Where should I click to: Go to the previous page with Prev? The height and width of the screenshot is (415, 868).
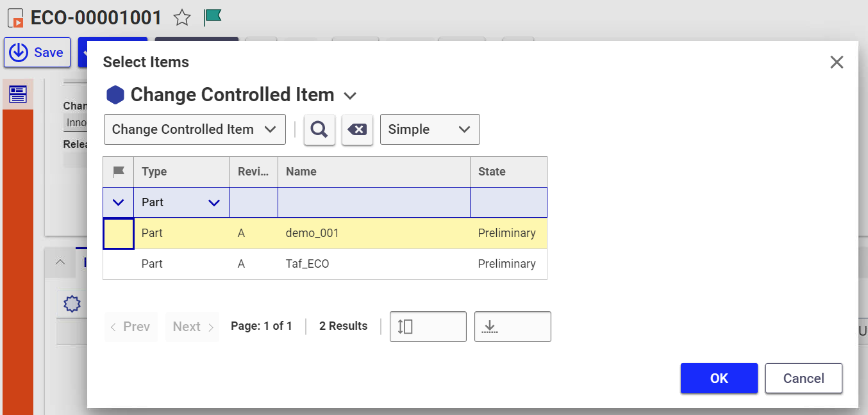tap(131, 327)
